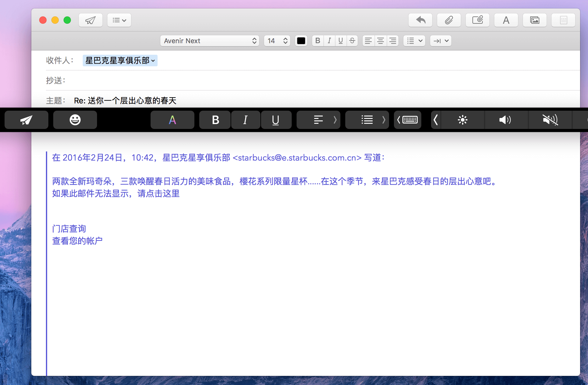
Task: Tap Touch Bar emoji smiley button
Action: [x=75, y=120]
